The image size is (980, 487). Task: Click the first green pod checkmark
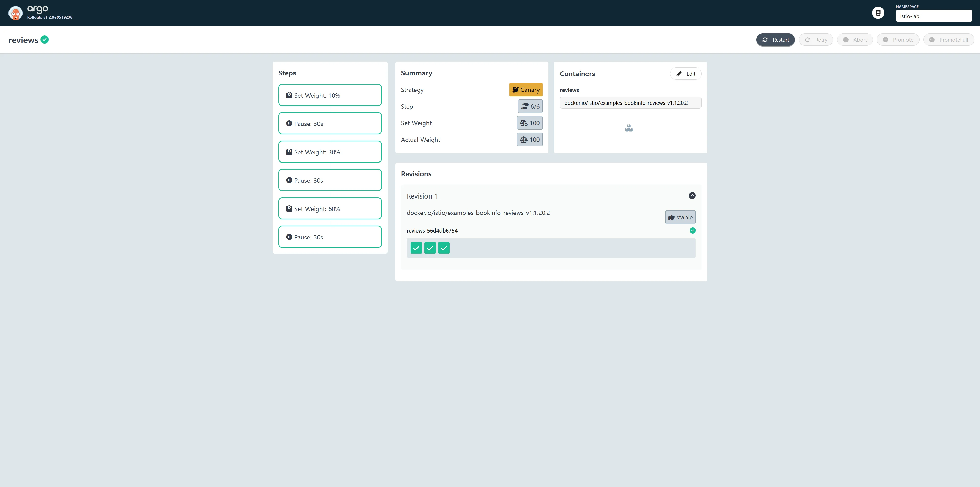pyautogui.click(x=416, y=248)
